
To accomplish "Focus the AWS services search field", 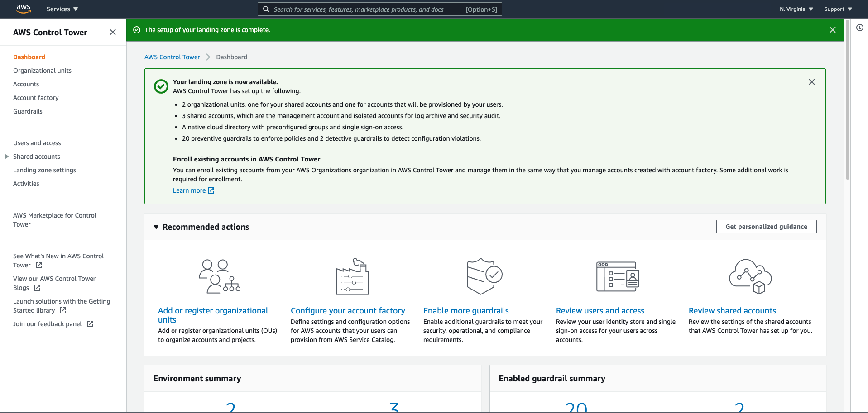I will [379, 9].
